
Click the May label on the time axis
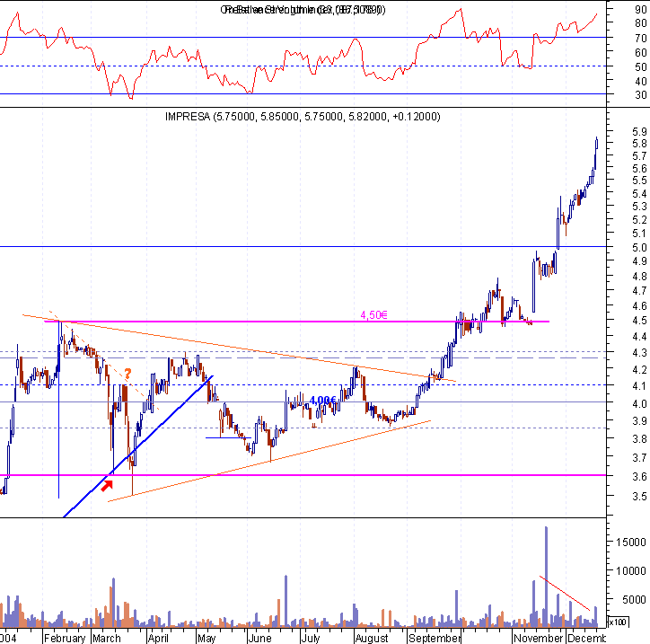click(x=206, y=638)
